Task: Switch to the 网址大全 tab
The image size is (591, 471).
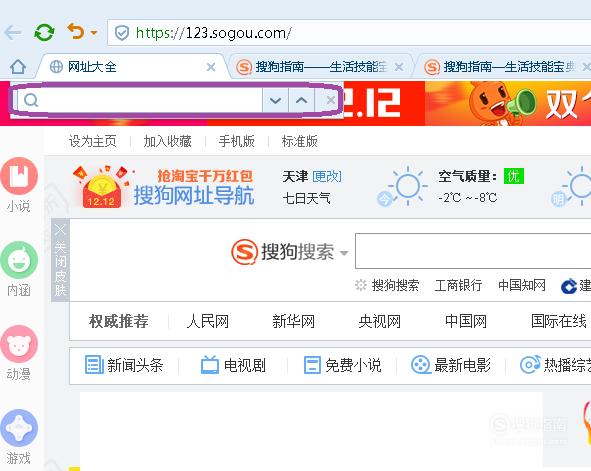Action: coord(132,67)
